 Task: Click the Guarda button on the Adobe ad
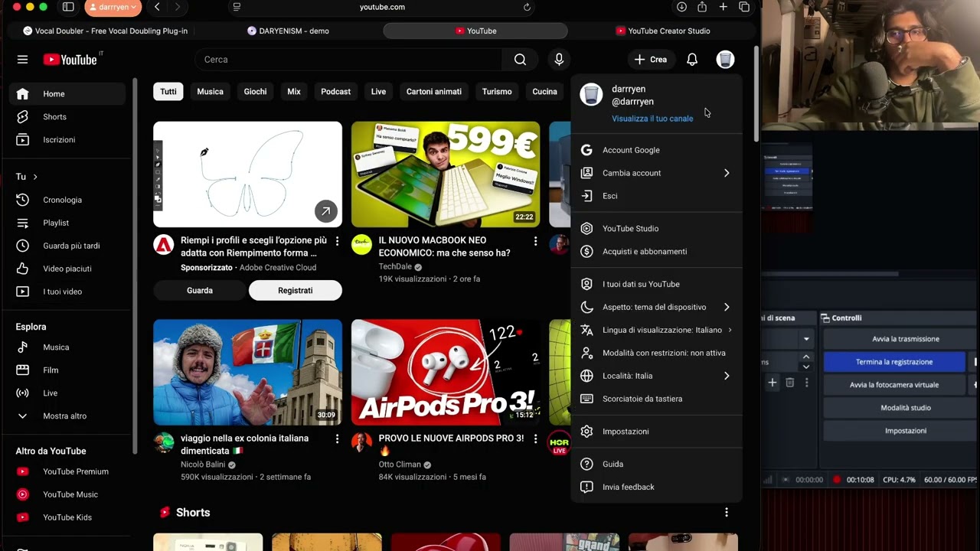pyautogui.click(x=200, y=291)
